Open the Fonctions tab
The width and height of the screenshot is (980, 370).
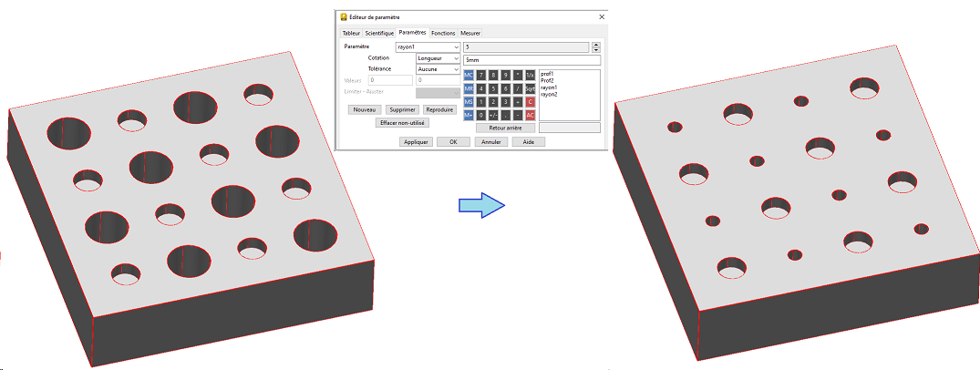click(443, 33)
